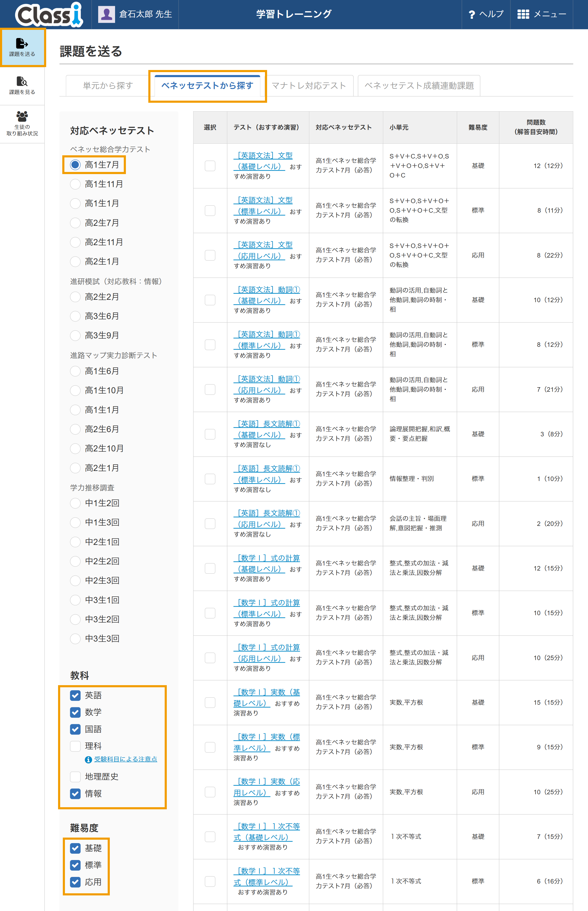Tick select box for 長文読解① (標準レベル) row
The image size is (588, 911).
tap(210, 479)
